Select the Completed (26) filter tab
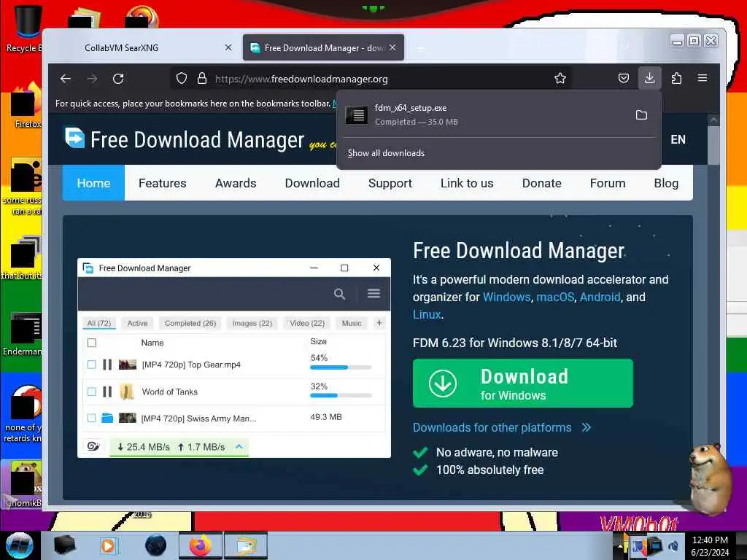Screen dimensions: 747x560 coord(190,323)
